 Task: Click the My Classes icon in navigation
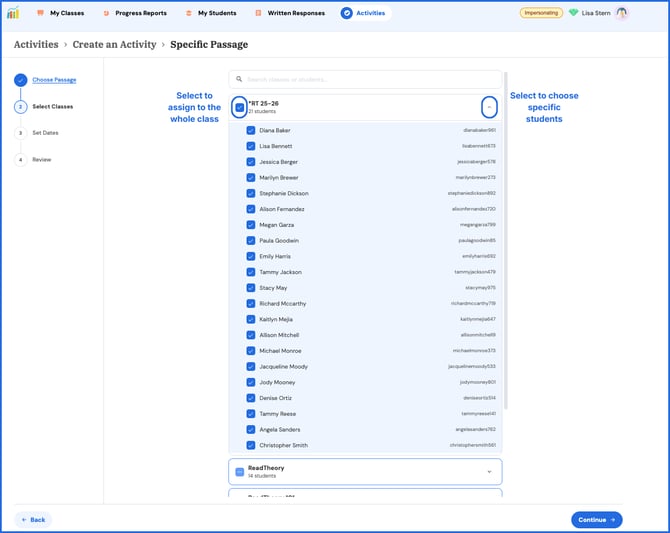[40, 13]
